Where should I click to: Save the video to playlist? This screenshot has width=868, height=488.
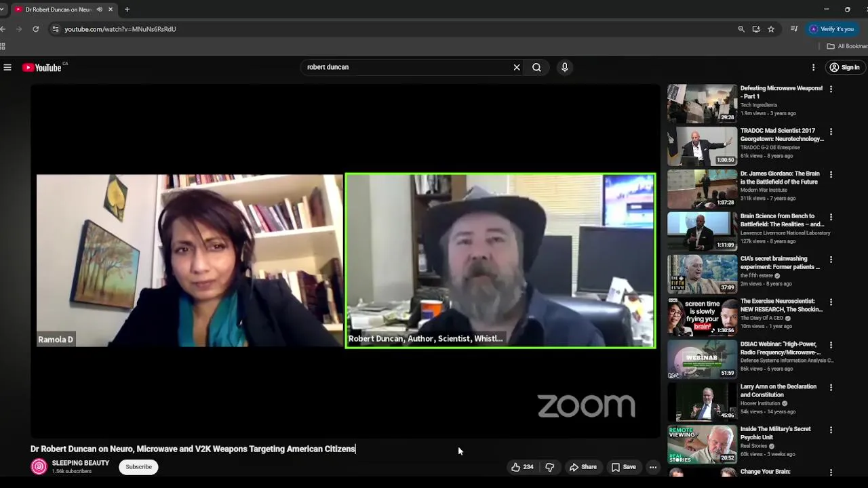(623, 467)
